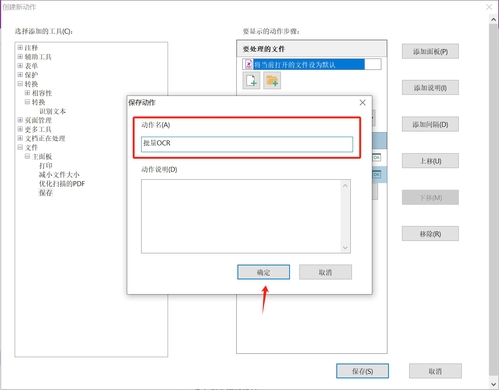This screenshot has height=390, width=499.
Task: Expand the 相容性 sub-node
Action: [x=27, y=93]
